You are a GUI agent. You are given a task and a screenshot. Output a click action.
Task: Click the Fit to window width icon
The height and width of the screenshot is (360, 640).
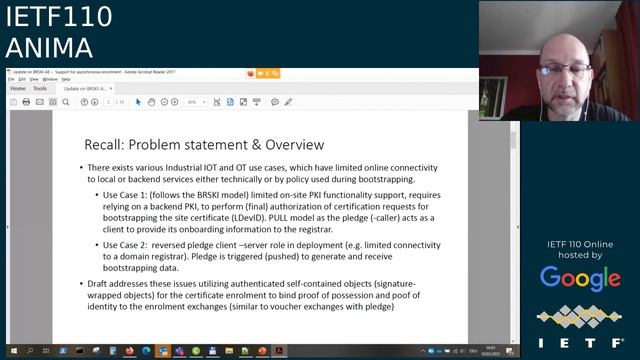pyautogui.click(x=217, y=102)
